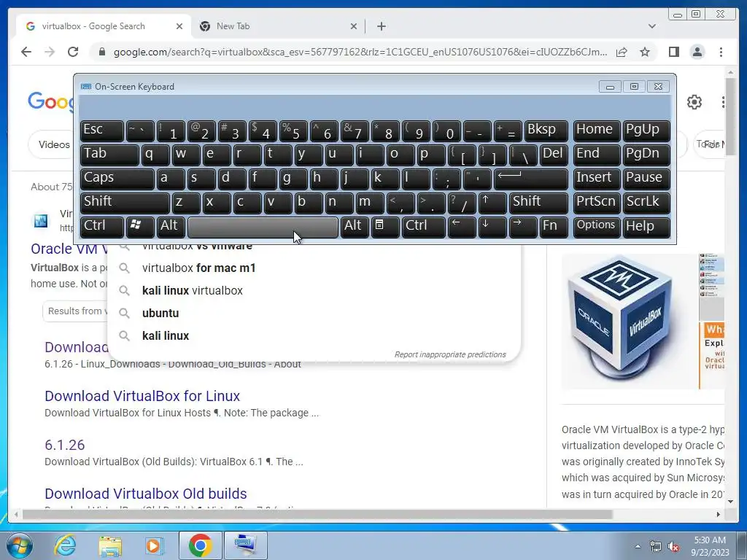Screen dimensions: 747x560
Task: Toggle the right Ctrl key
Action: tap(424, 227)
